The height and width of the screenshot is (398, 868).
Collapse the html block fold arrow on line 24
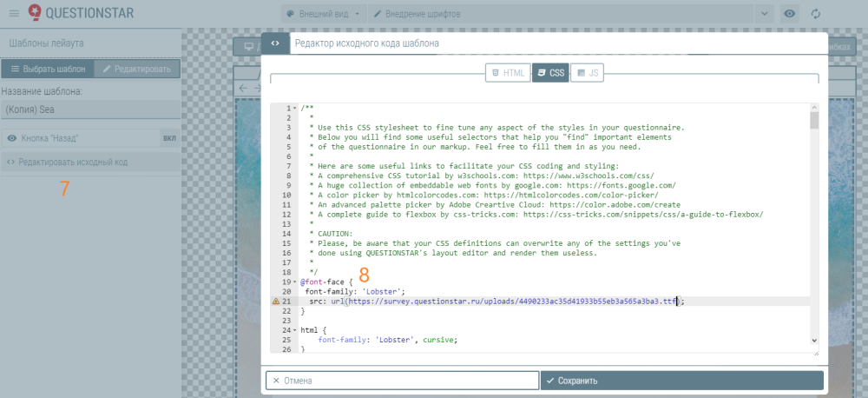coord(296,331)
